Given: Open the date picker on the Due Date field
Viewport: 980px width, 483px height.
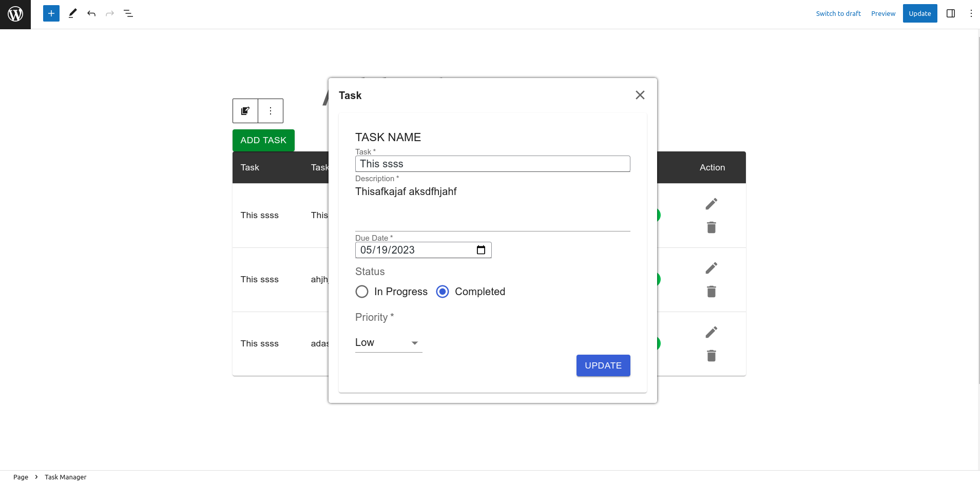Looking at the screenshot, I should [x=481, y=250].
